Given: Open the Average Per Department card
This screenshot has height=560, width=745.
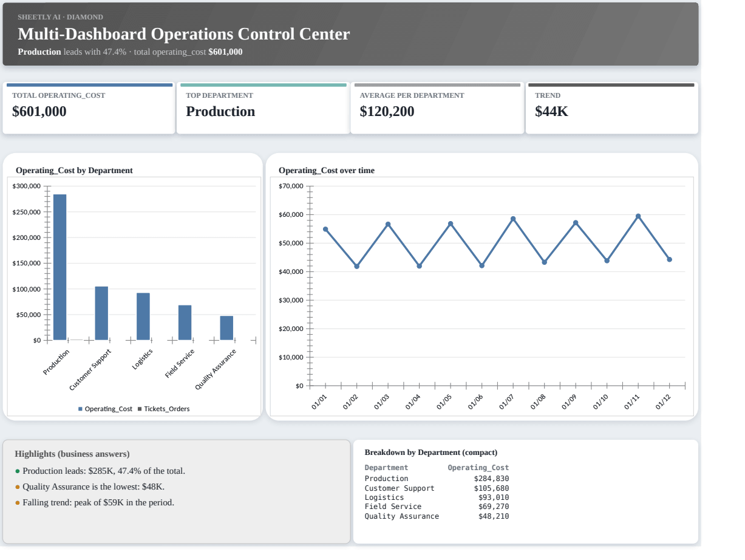Looking at the screenshot, I should pyautogui.click(x=437, y=108).
